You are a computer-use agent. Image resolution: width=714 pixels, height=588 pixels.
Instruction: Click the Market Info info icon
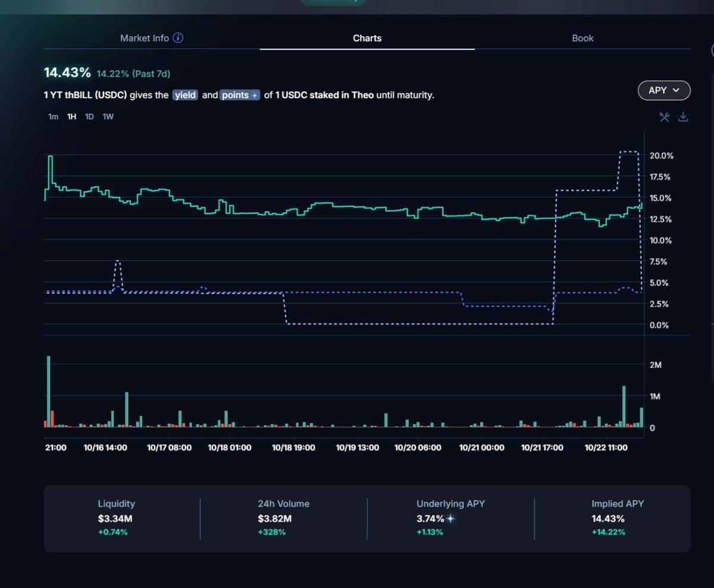pyautogui.click(x=178, y=38)
